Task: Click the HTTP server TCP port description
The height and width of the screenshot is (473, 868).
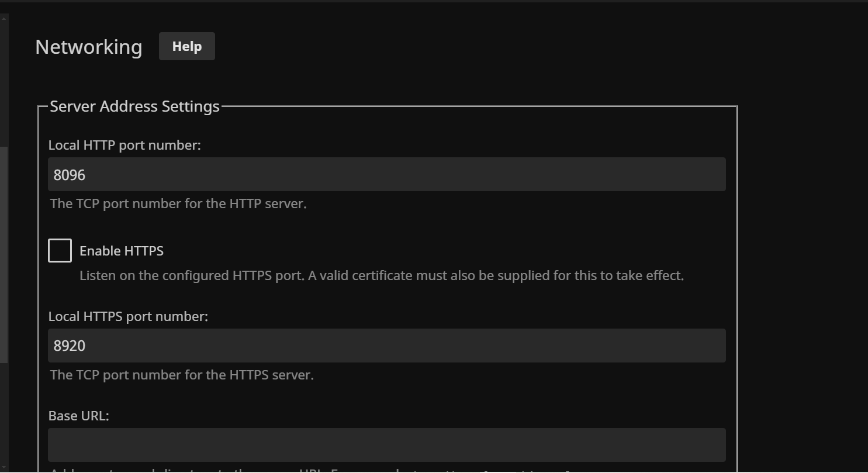Action: 178,204
